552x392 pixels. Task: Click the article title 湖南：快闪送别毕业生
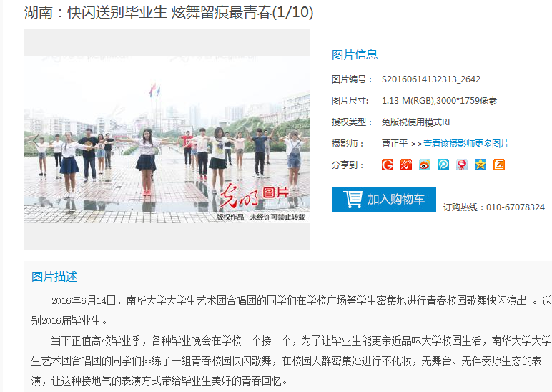(x=95, y=12)
